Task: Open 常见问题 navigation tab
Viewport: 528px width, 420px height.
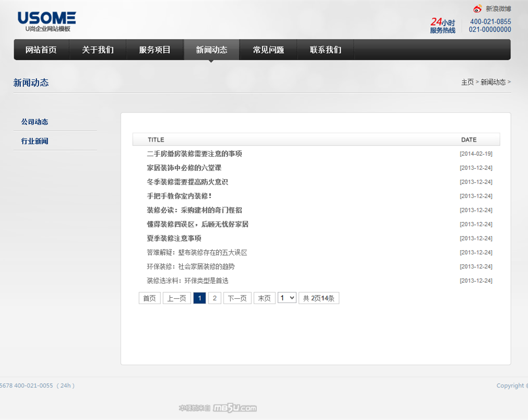Action: pos(268,50)
